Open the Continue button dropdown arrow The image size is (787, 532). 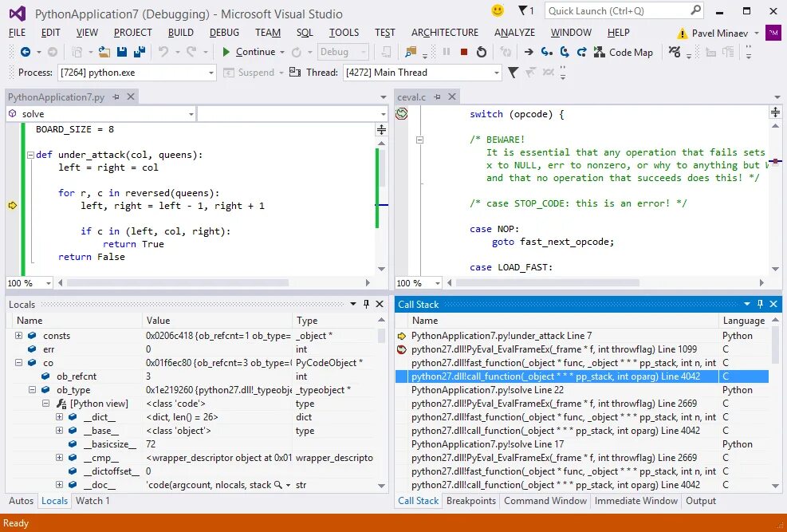pyautogui.click(x=282, y=52)
